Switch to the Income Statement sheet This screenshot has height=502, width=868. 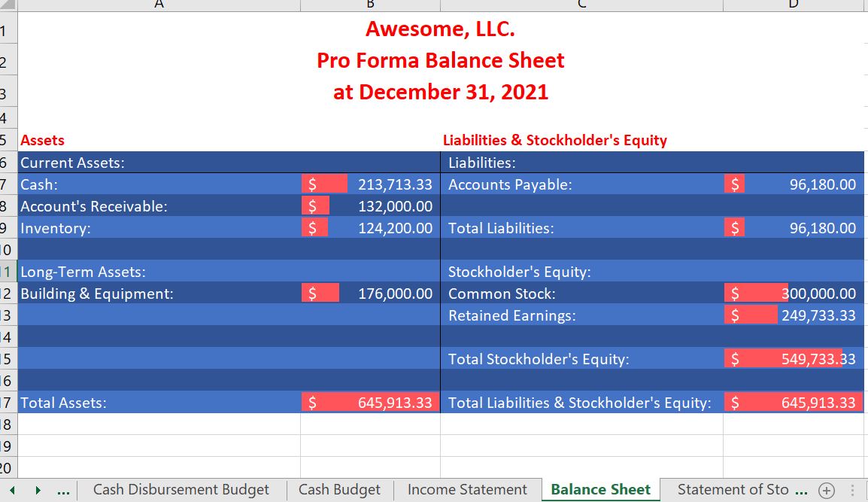tap(467, 488)
